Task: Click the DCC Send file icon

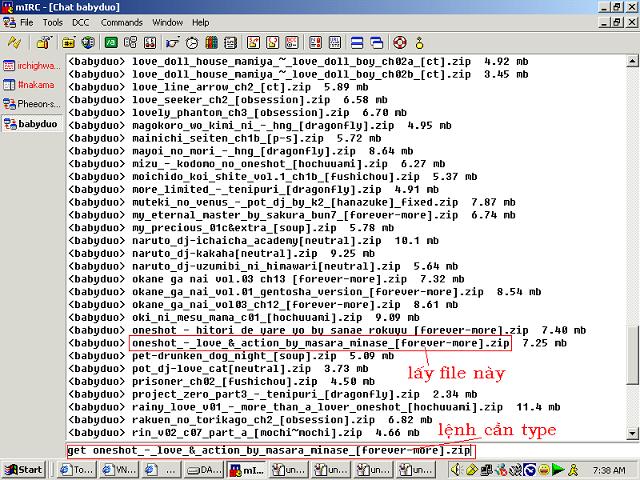Action: point(253,42)
